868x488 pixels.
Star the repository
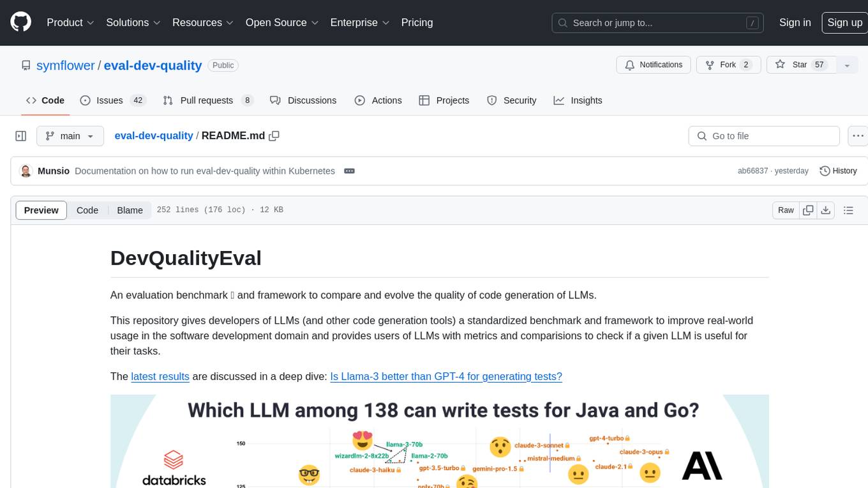point(801,65)
